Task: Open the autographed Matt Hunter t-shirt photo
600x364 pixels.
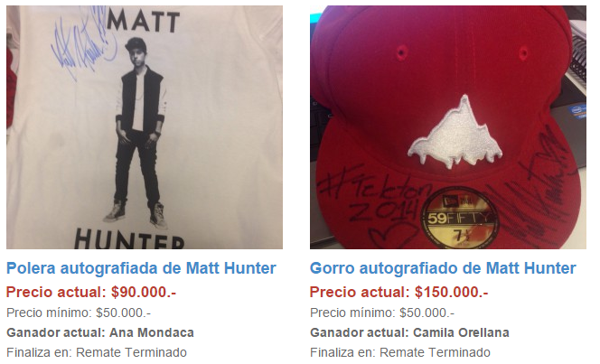Action: coord(145,127)
